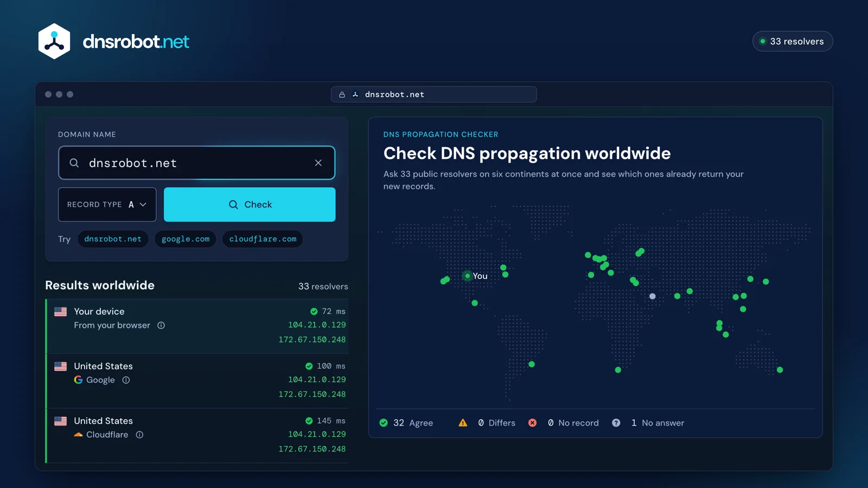
Task: Click the Cloudflare logo in results
Action: pos(79,435)
